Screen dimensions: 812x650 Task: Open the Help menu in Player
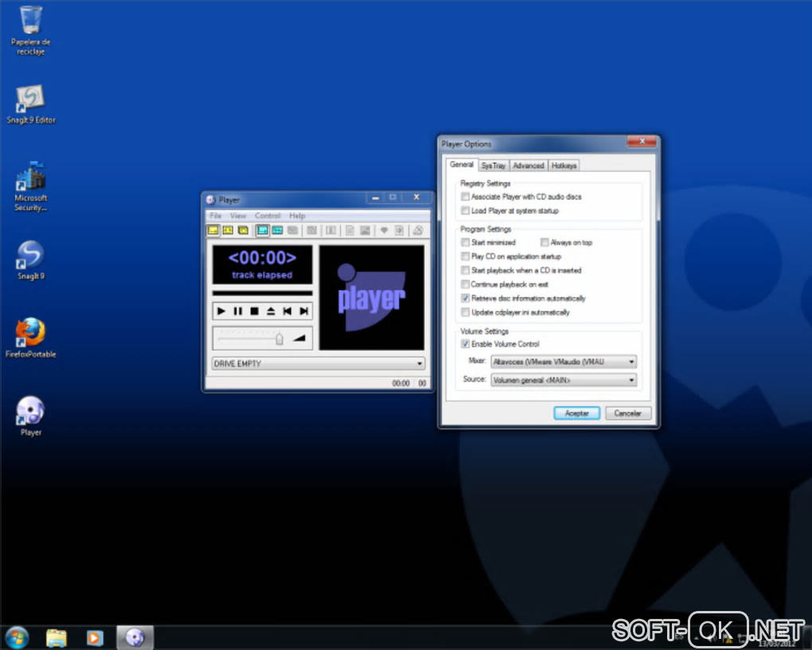tap(297, 216)
